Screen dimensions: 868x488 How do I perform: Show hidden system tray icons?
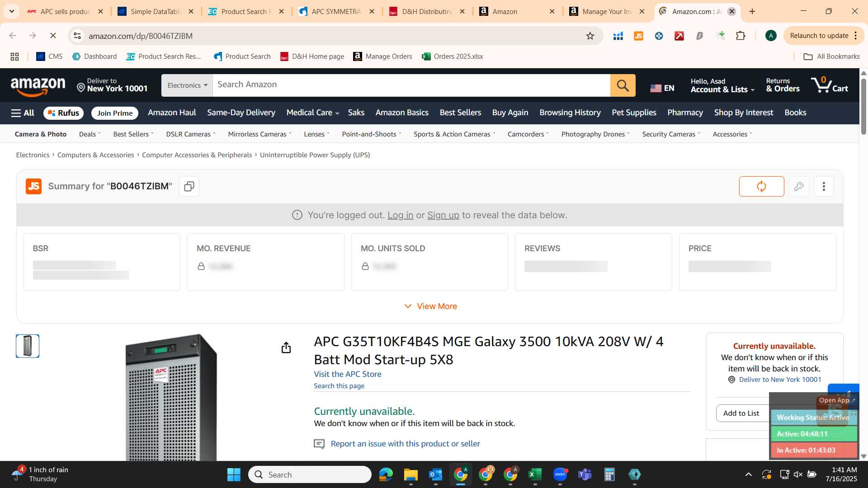[x=748, y=474]
